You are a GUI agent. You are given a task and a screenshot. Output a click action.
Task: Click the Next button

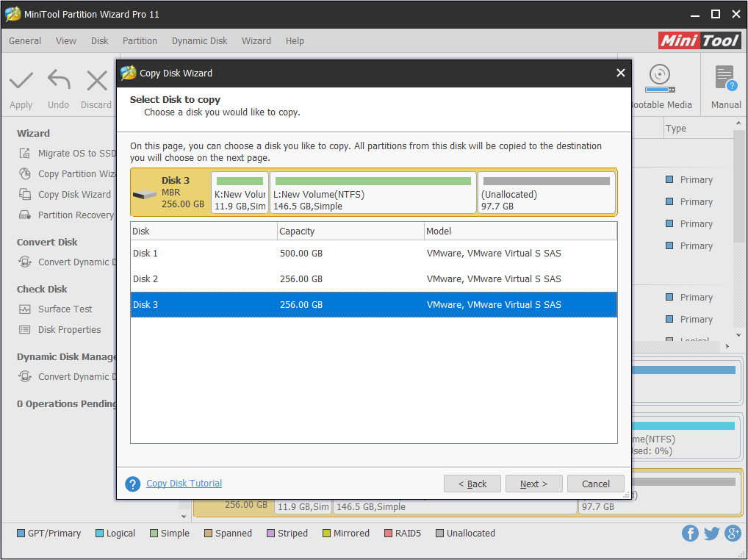(533, 484)
